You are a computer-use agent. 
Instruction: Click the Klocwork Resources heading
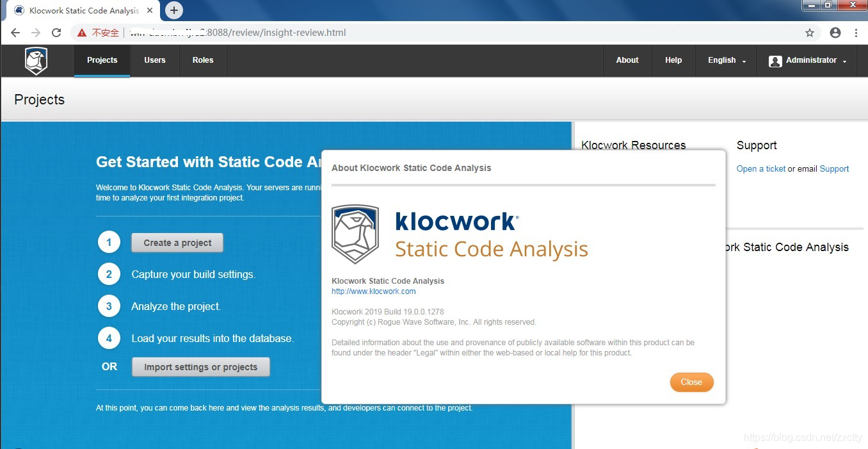pyautogui.click(x=633, y=145)
